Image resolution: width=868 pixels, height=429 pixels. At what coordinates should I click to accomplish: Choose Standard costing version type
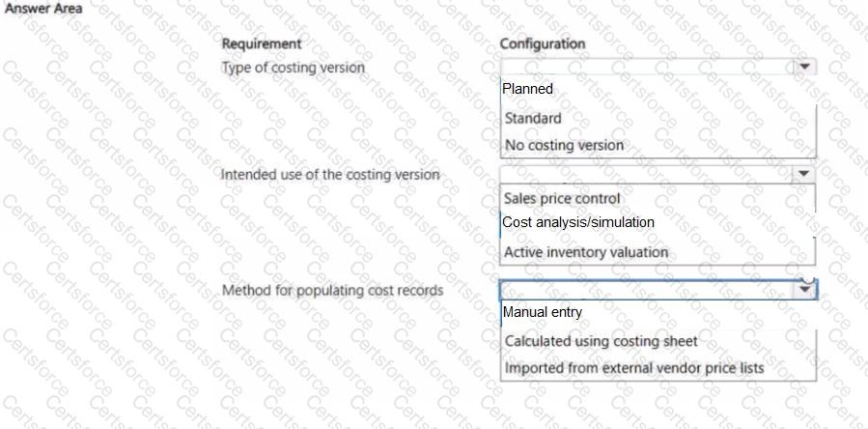pos(533,119)
